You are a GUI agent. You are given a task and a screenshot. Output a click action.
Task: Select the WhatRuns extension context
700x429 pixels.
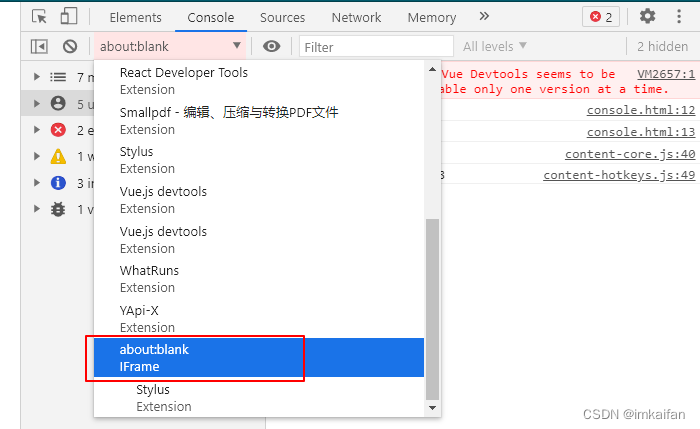tap(259, 279)
